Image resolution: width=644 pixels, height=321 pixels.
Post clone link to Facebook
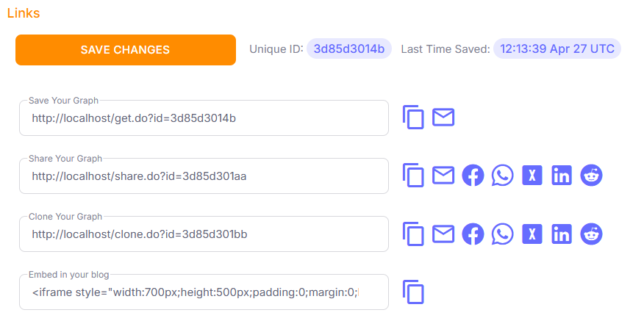tap(473, 234)
